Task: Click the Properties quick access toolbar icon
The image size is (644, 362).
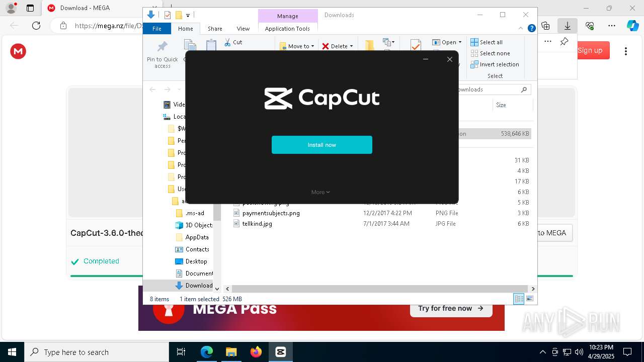Action: tap(168, 15)
